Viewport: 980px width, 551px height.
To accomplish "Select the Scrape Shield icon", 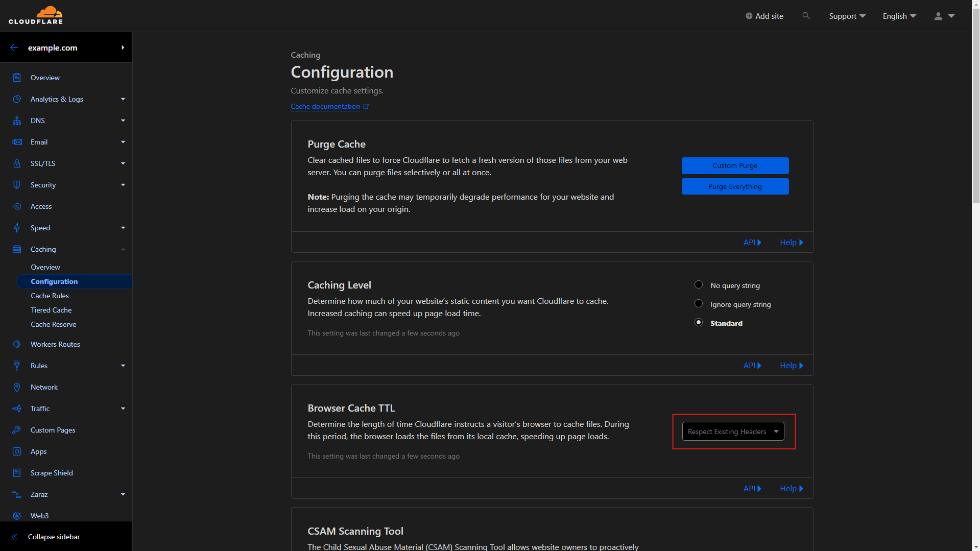I will click(17, 473).
